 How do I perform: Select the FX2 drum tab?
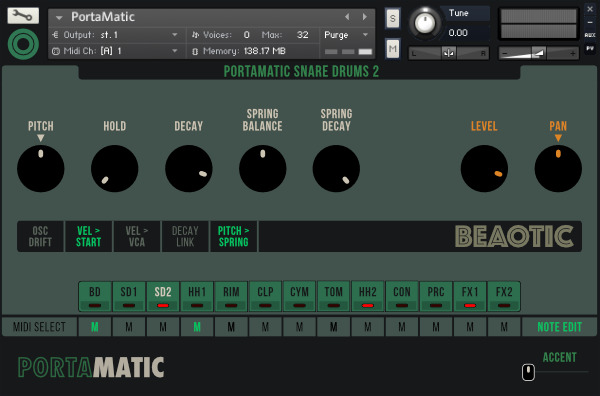[x=504, y=296]
